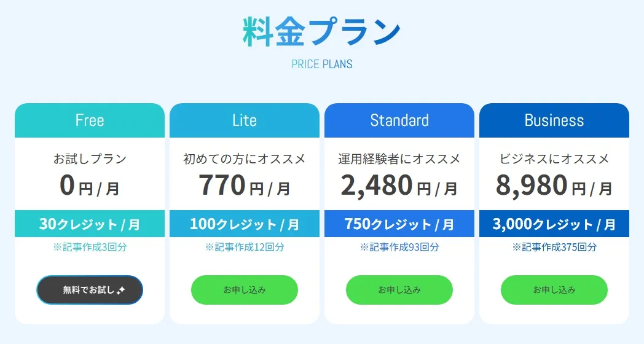Click the 750クレジット / 月 banner

[x=399, y=224]
